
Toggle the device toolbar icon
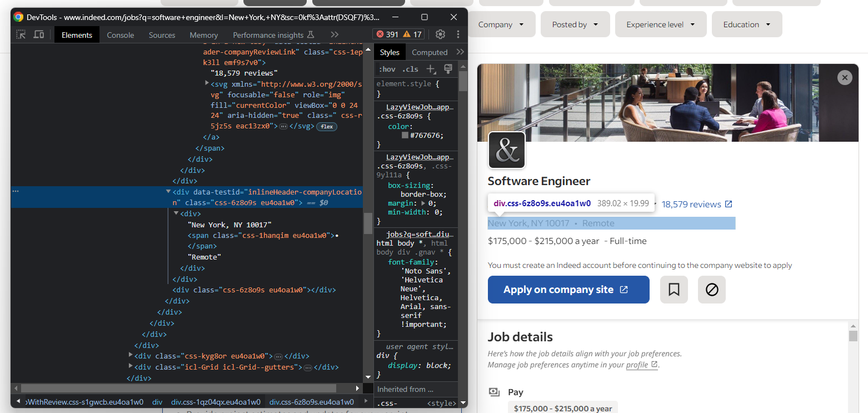coord(39,34)
